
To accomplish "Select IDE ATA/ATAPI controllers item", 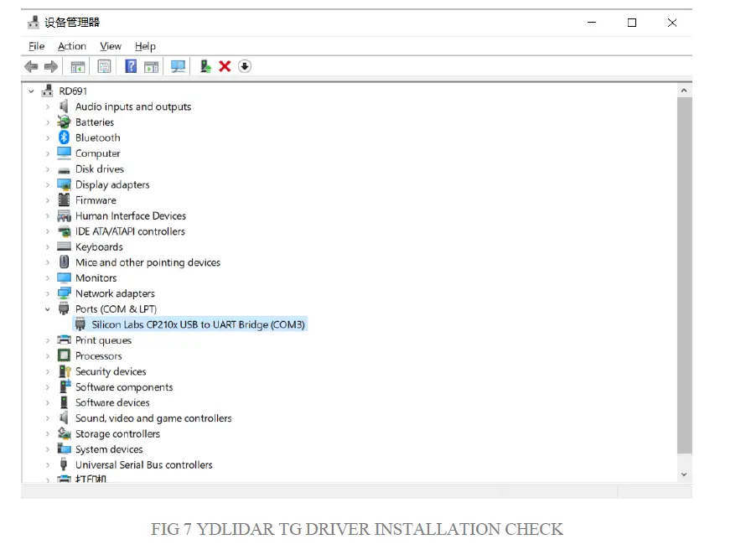I will pos(130,231).
